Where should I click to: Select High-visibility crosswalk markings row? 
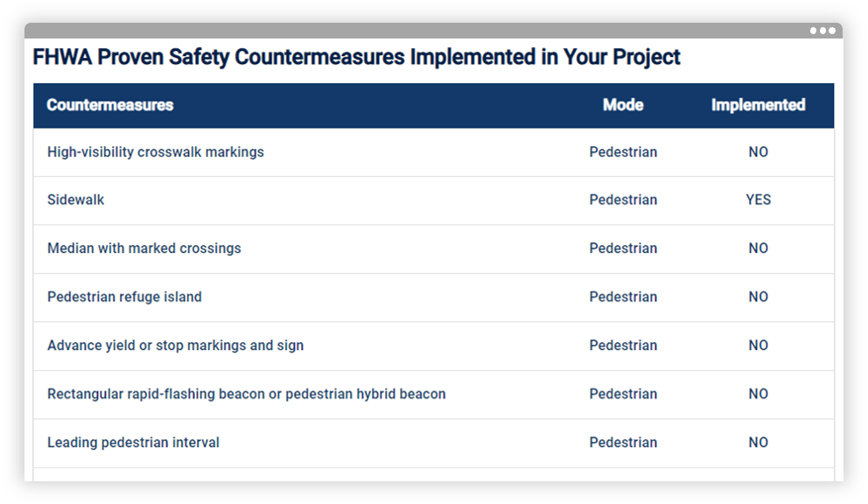pos(433,152)
